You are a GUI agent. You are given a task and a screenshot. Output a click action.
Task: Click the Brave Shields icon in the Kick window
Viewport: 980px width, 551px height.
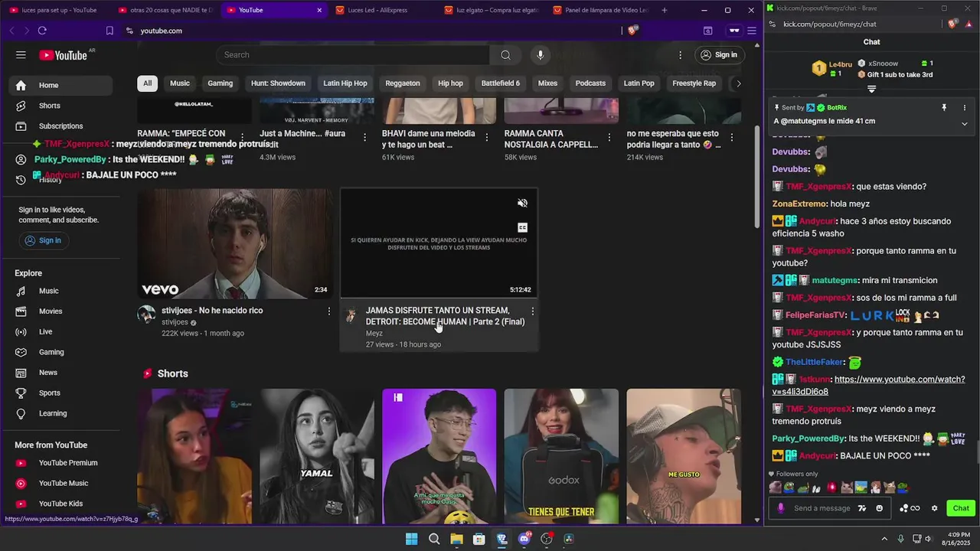pyautogui.click(x=952, y=24)
